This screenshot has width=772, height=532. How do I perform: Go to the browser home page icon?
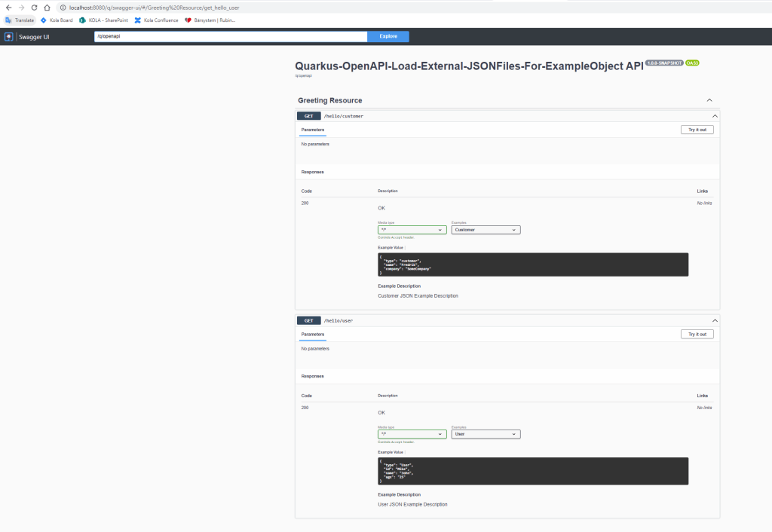47,8
